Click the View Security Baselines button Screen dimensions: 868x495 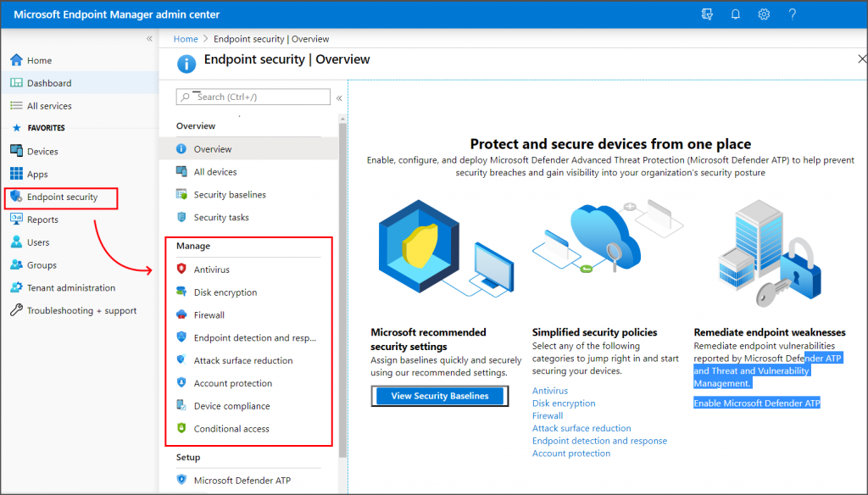pos(440,396)
